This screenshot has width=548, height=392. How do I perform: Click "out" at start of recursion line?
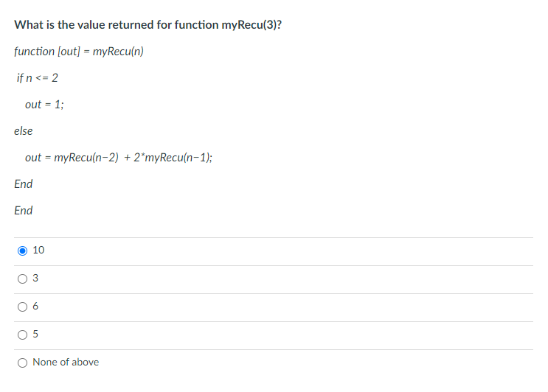[x=33, y=158]
